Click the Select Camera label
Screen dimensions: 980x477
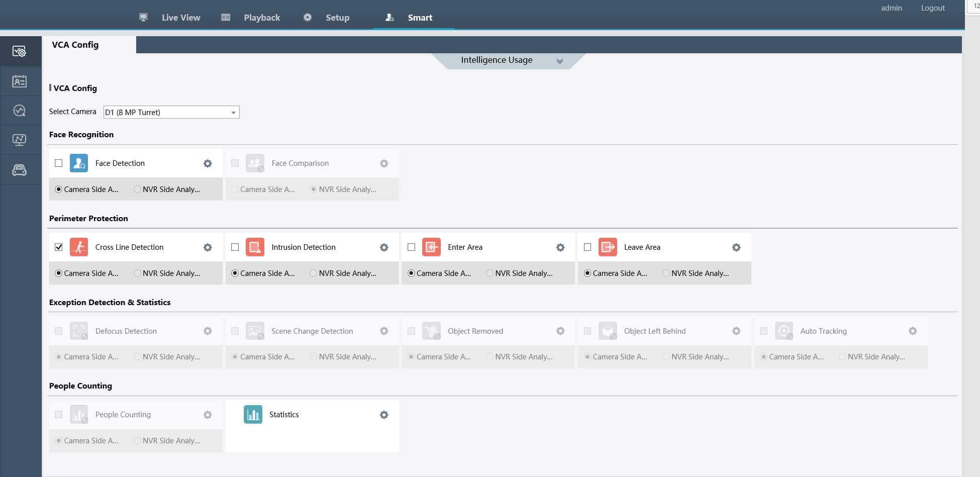72,112
